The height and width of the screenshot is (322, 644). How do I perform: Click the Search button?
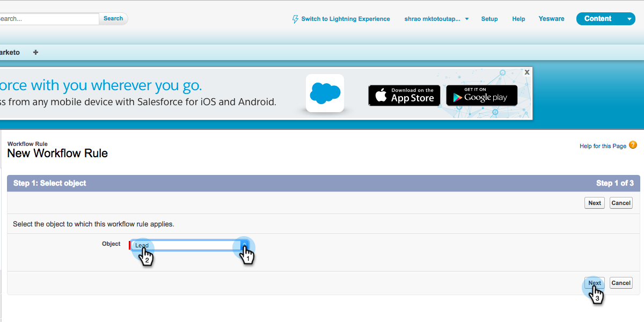pyautogui.click(x=113, y=18)
